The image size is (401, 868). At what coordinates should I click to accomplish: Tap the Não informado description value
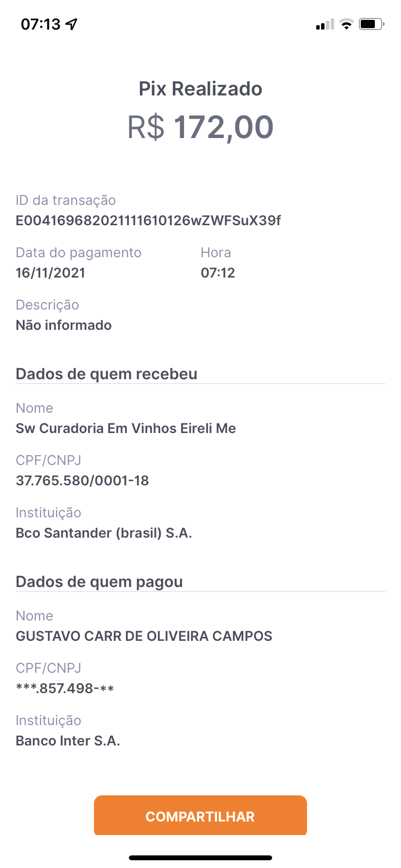(63, 325)
